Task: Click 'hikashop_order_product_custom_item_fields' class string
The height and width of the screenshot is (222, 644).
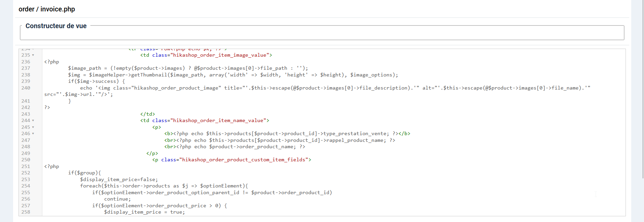Action: pyautogui.click(x=244, y=160)
